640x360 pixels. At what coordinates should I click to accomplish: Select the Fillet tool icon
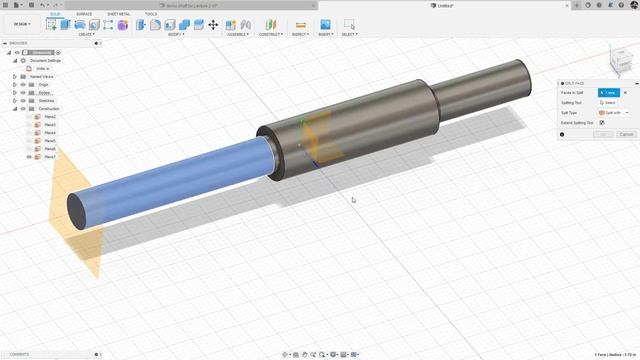coord(155,25)
